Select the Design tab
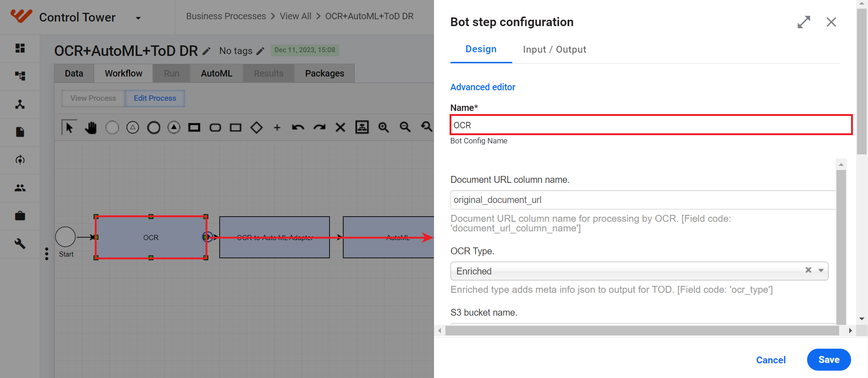The width and height of the screenshot is (868, 378). (481, 49)
